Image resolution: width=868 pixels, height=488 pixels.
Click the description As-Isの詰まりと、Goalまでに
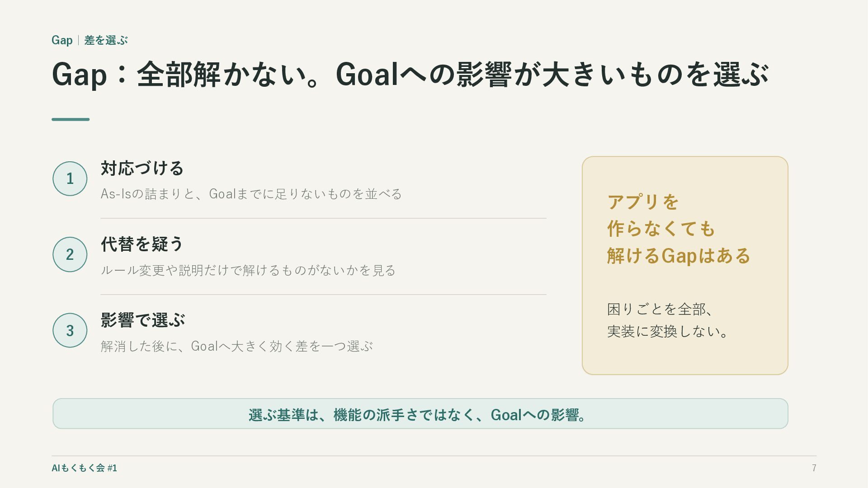coord(251,194)
